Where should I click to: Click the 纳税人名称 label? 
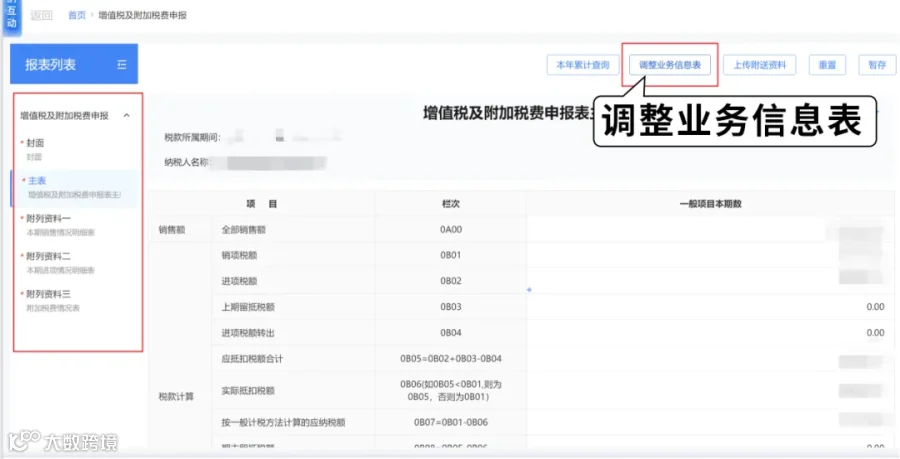(187, 162)
